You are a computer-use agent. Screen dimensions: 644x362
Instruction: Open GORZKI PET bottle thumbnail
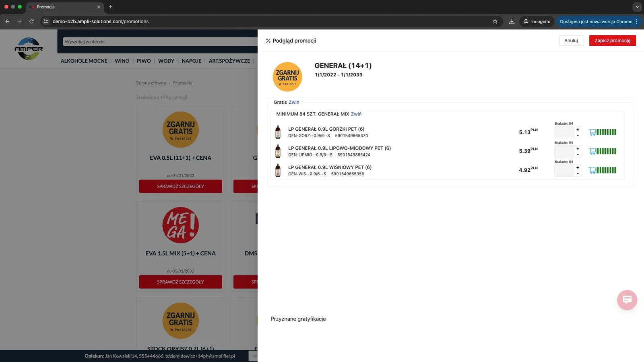(278, 132)
